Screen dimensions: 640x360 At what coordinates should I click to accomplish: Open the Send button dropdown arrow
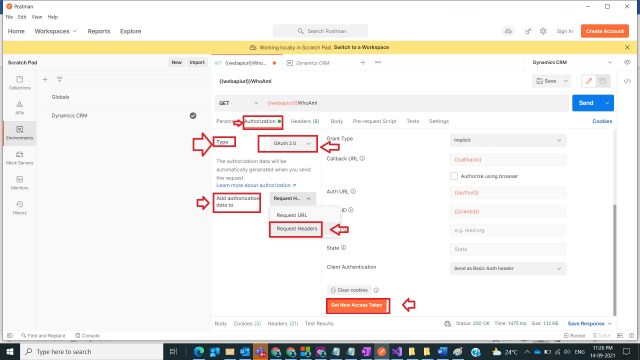coord(607,103)
